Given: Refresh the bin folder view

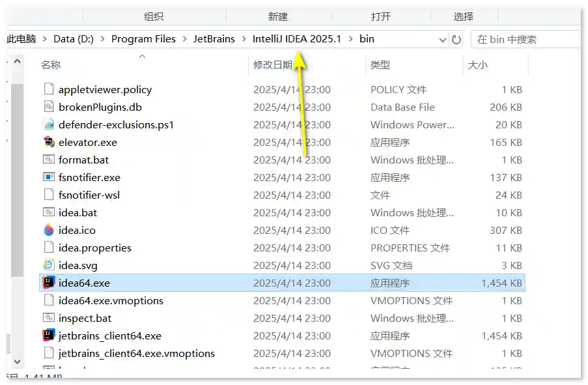Looking at the screenshot, I should [x=456, y=39].
